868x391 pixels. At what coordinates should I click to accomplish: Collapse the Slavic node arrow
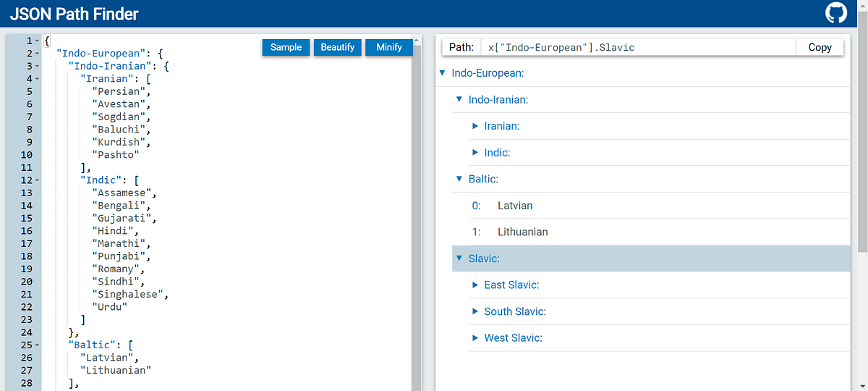[459, 258]
